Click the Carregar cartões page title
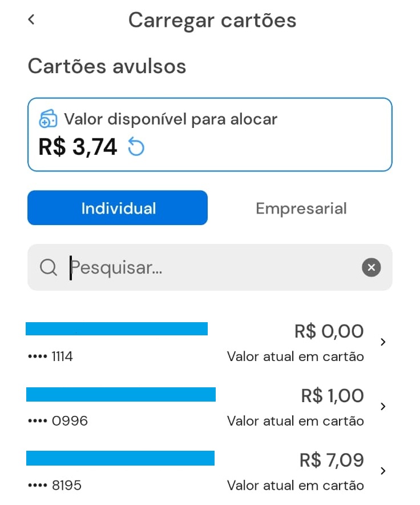This screenshot has width=420, height=505. [x=212, y=21]
